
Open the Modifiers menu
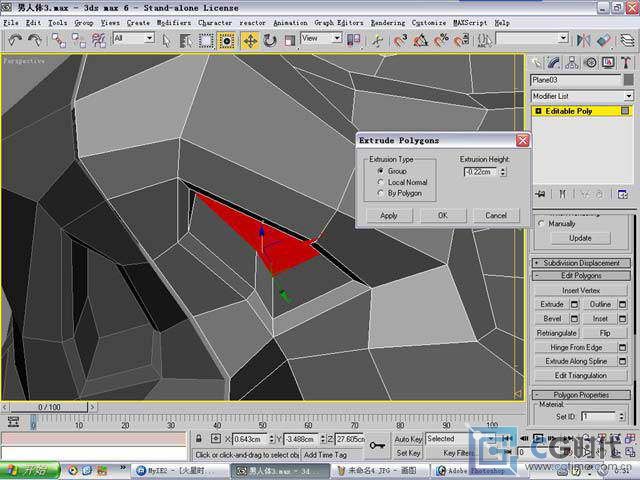pos(174,23)
